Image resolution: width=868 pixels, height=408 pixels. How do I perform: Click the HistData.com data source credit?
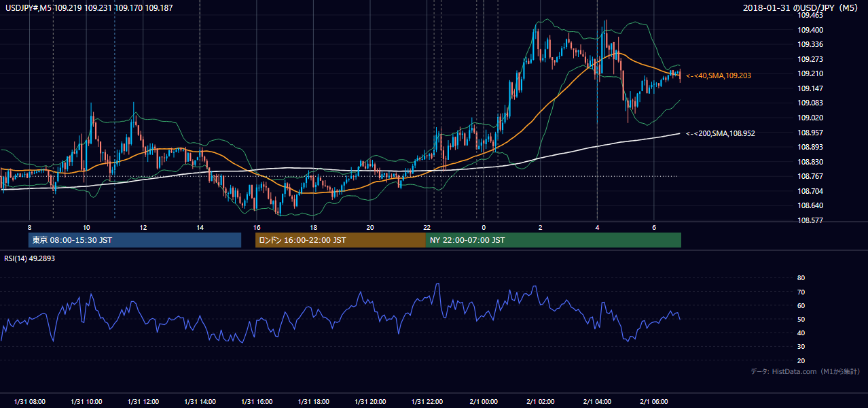pyautogui.click(x=806, y=371)
